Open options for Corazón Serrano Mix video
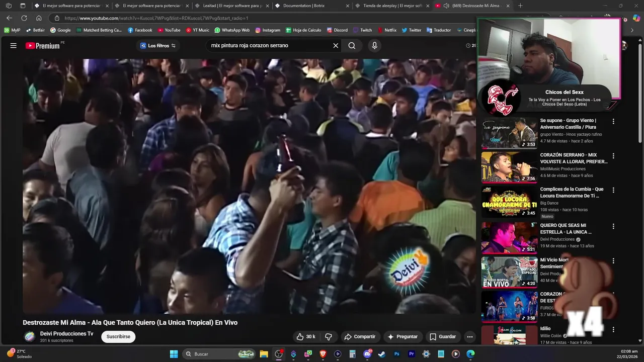This screenshot has height=362, width=644. [613, 156]
